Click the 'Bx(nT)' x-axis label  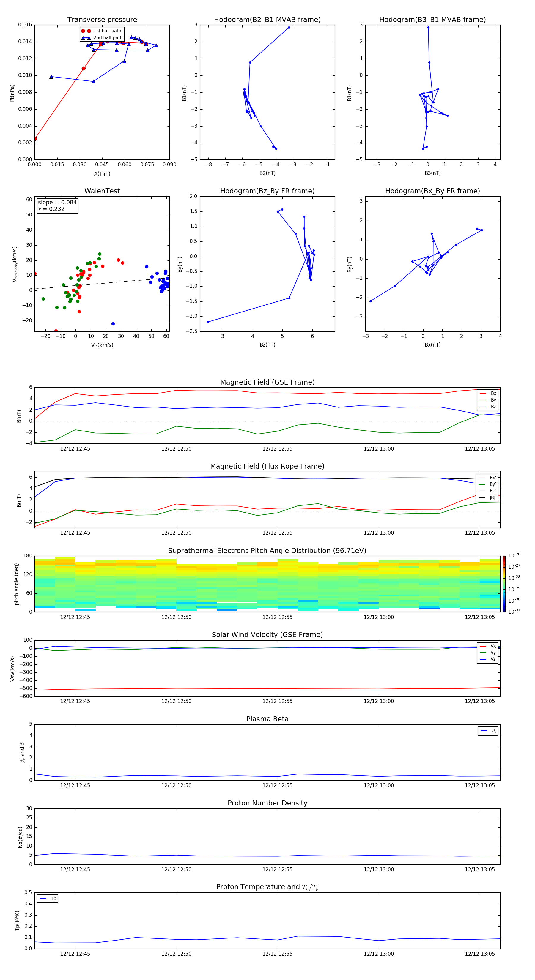tap(432, 345)
